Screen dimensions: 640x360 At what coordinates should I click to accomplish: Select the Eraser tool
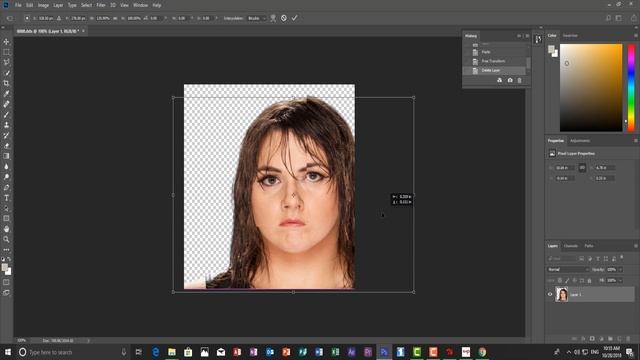coord(7,146)
